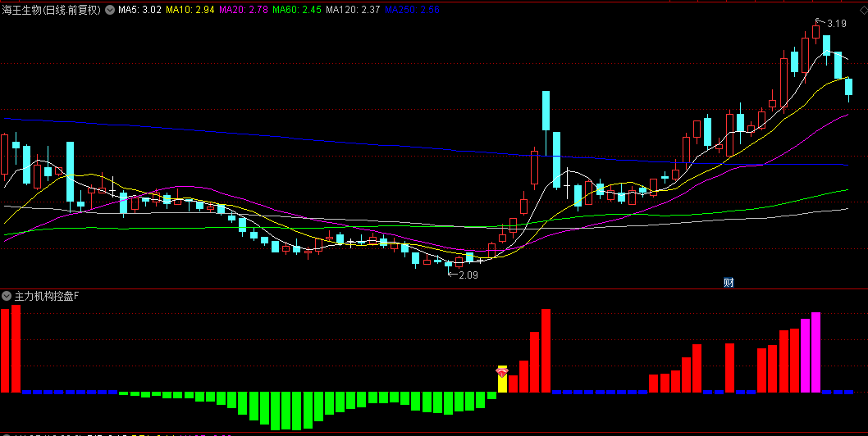Select the 主力机构控盘F indicator name

click(x=47, y=296)
